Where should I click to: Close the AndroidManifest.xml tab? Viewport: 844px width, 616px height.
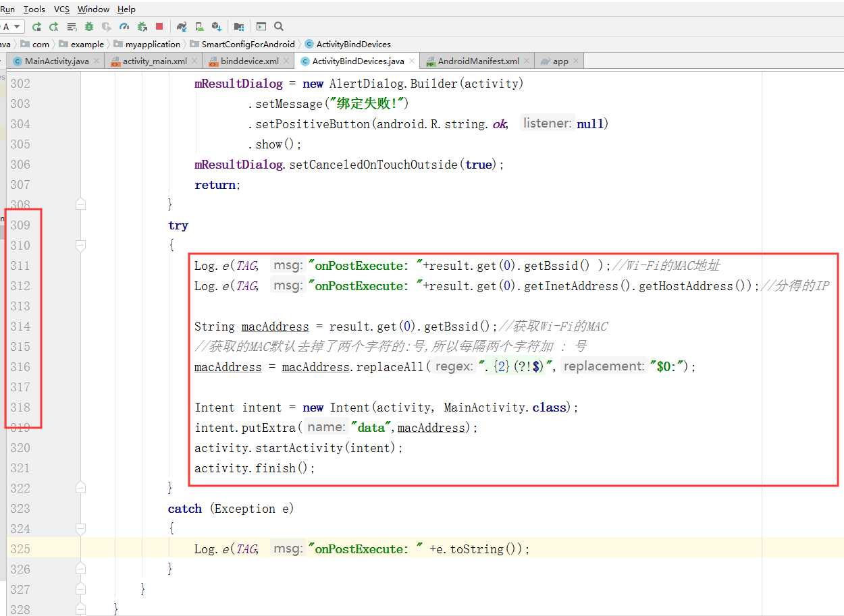point(527,61)
